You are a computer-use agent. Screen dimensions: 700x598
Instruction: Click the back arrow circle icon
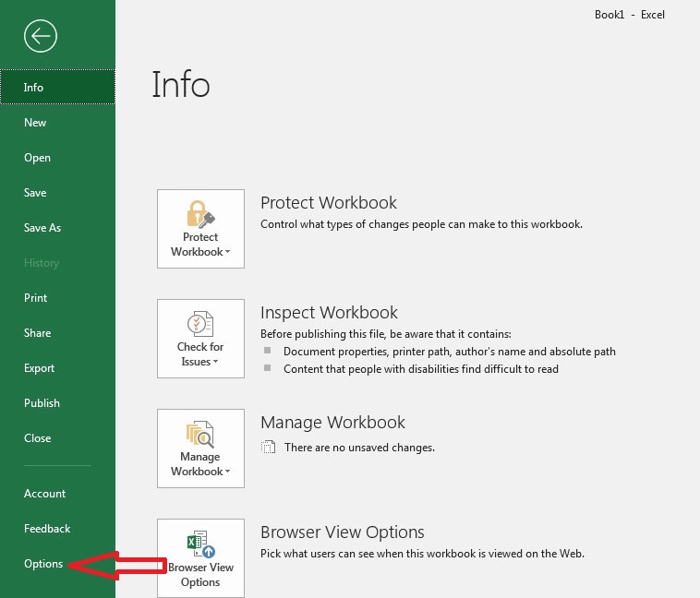41,36
